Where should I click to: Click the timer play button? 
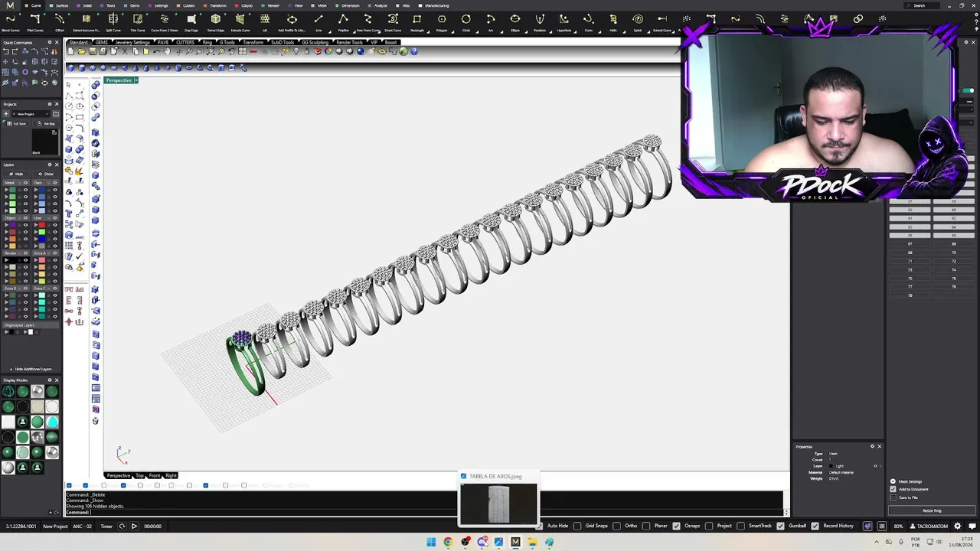[134, 527]
